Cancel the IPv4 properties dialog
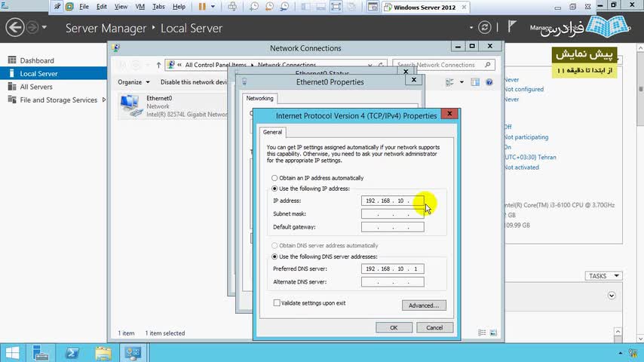The width and height of the screenshot is (644, 362). pyautogui.click(x=434, y=327)
